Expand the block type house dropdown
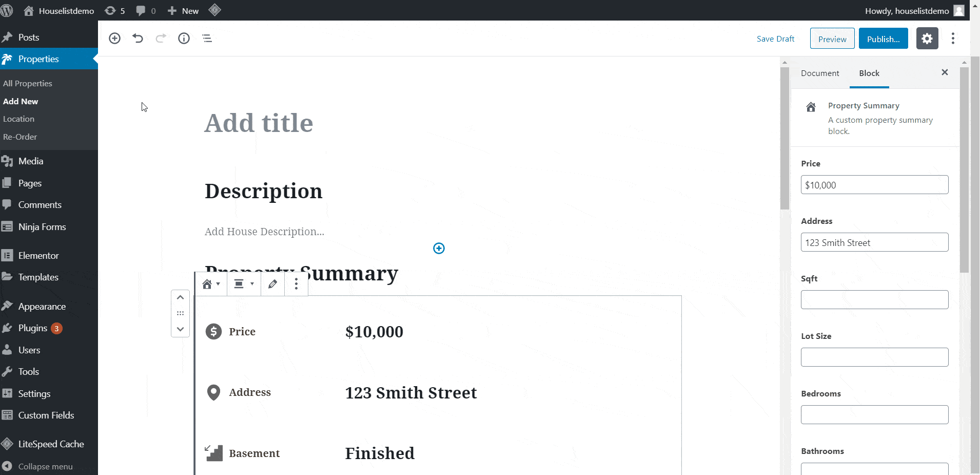This screenshot has height=475, width=980. [211, 284]
